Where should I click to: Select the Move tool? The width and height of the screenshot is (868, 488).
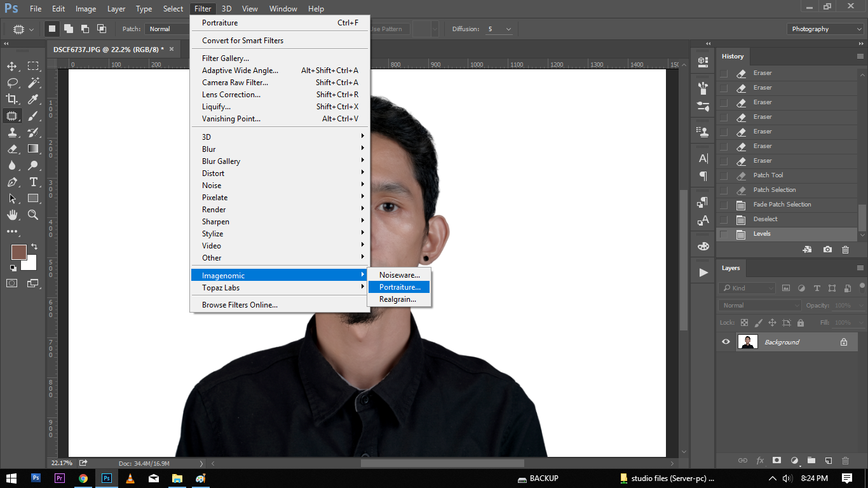click(x=12, y=66)
